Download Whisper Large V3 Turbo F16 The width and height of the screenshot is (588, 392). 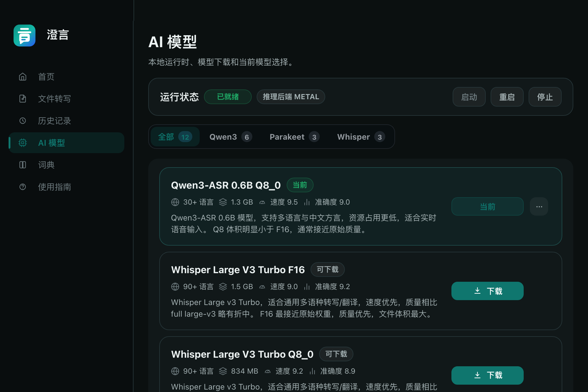click(488, 291)
